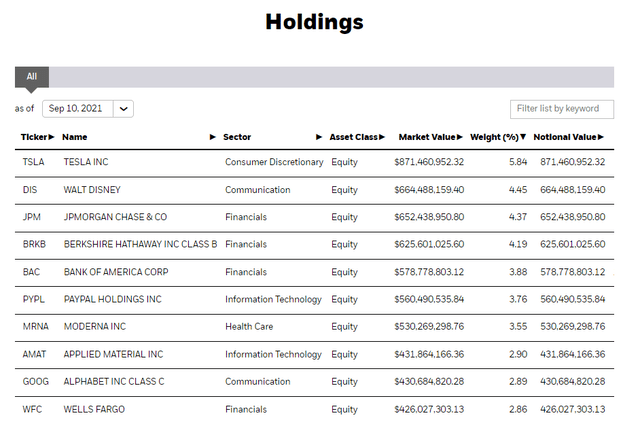Select BANK OF AMERICA CORP name
This screenshot has width=640, height=422.
(116, 272)
